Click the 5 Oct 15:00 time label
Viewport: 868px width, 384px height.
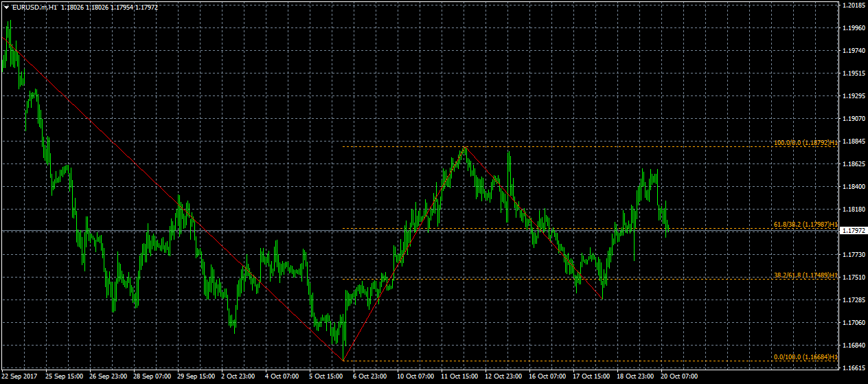click(327, 376)
